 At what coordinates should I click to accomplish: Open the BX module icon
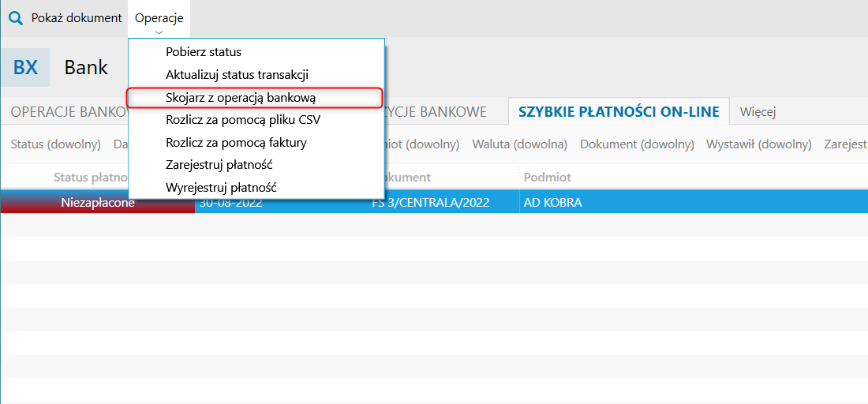point(25,68)
